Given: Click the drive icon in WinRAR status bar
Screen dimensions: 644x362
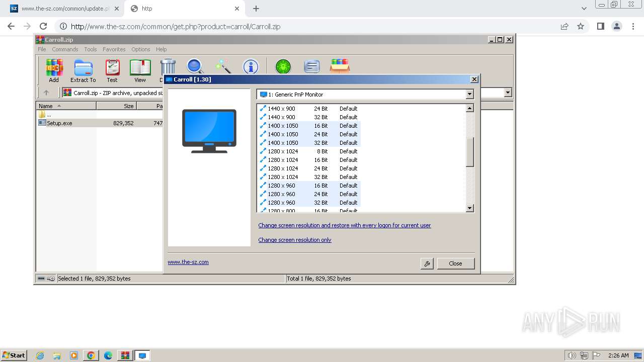Looking at the screenshot, I should pos(41,279).
